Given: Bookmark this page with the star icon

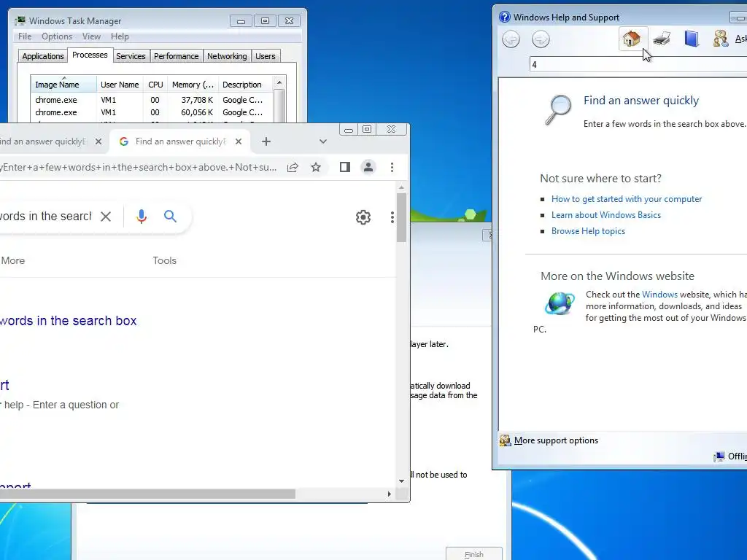Looking at the screenshot, I should [x=316, y=167].
